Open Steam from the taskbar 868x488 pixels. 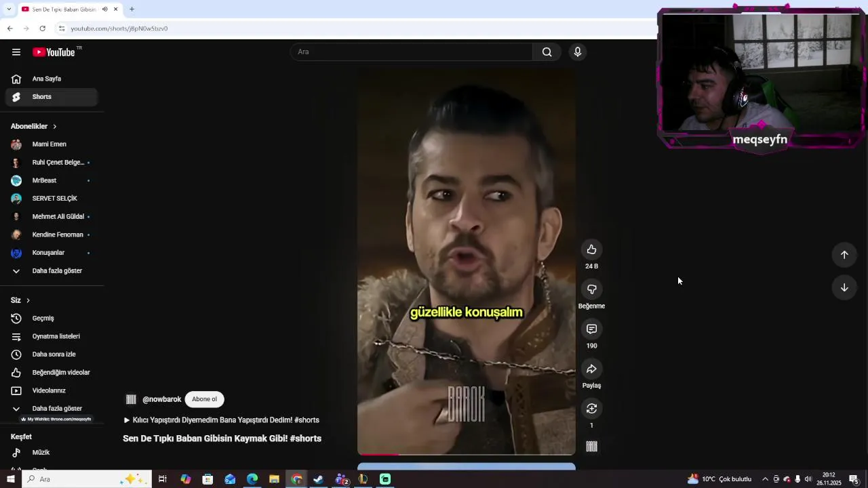click(318, 479)
